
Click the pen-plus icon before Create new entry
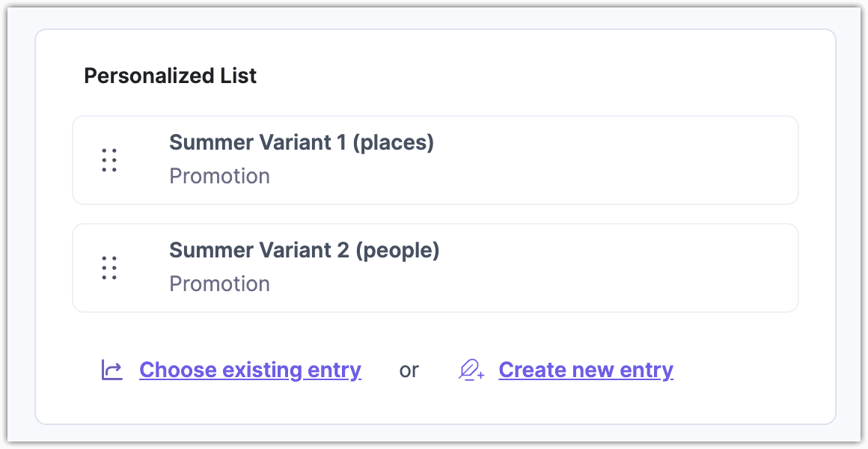pos(471,369)
